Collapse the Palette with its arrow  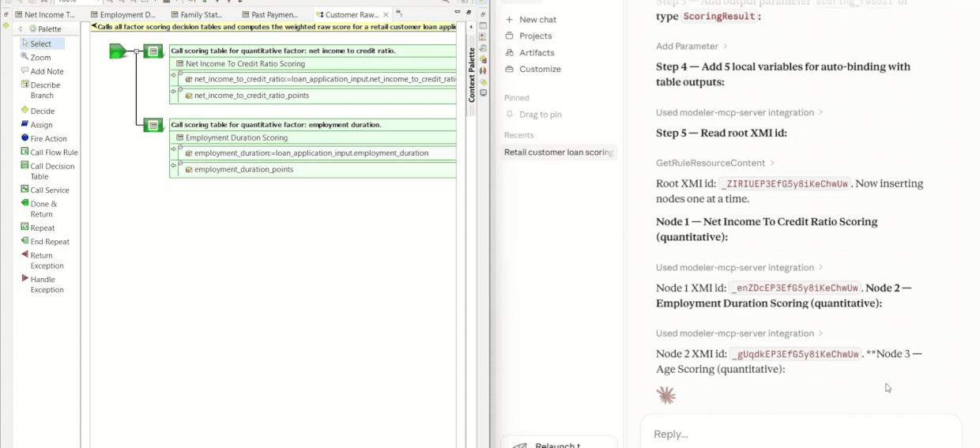point(21,29)
